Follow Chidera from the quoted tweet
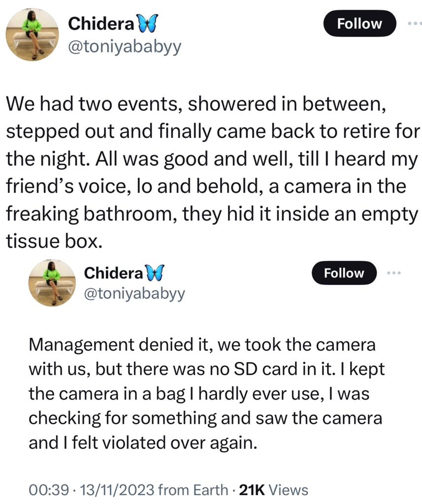This screenshot has width=422, height=504. click(344, 273)
